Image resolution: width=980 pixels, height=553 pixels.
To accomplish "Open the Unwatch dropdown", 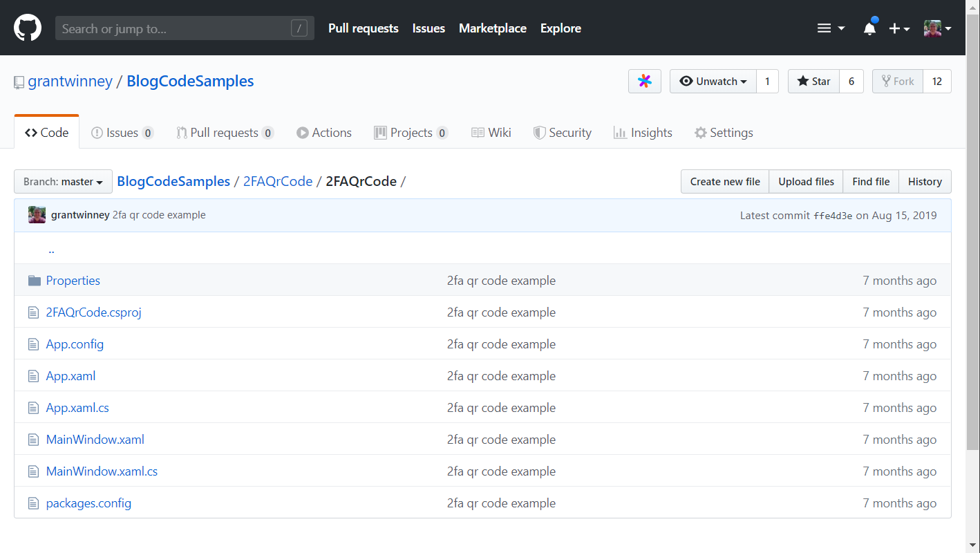I will coord(713,82).
